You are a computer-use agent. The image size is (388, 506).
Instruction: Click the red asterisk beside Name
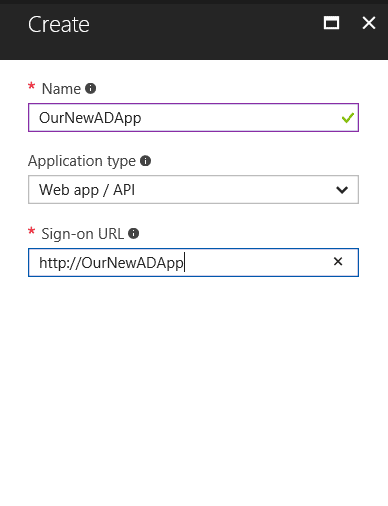pyautogui.click(x=32, y=86)
